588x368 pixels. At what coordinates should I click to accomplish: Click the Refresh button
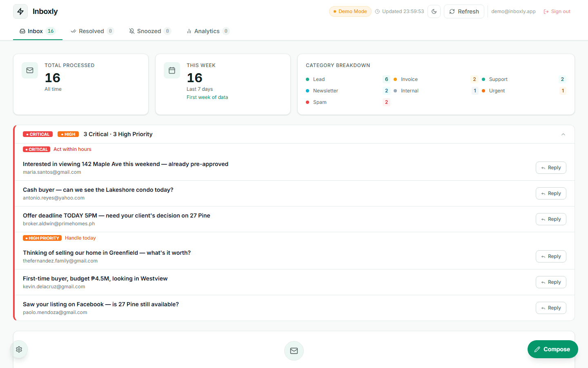click(464, 11)
